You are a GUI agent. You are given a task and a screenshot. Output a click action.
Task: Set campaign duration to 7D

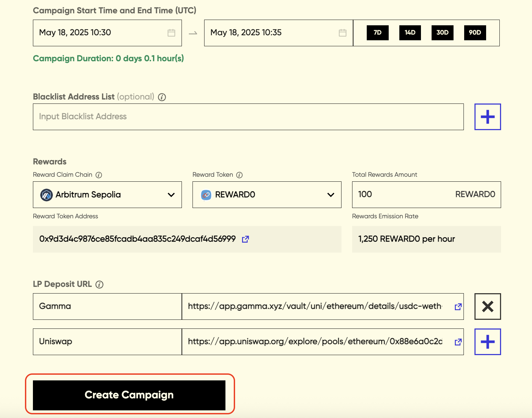(377, 33)
